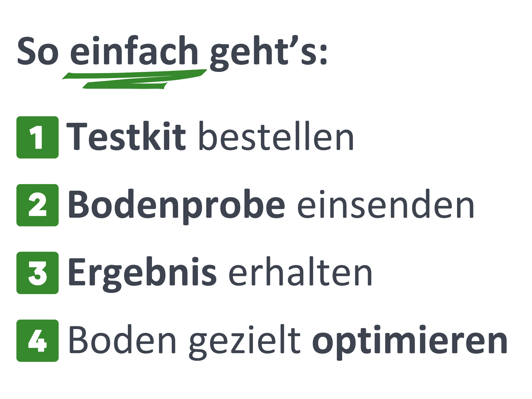
Task: Select the green number 4 badge
Action: tap(38, 341)
